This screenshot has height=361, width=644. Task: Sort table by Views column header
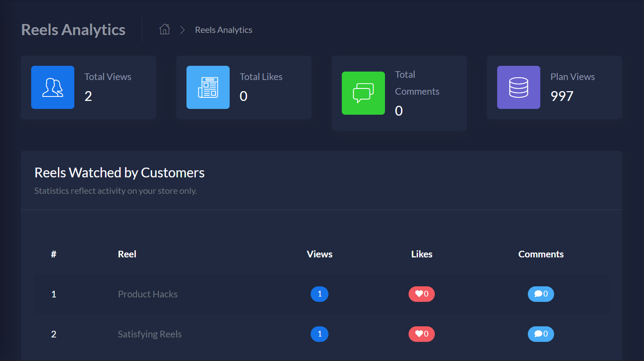[x=320, y=254]
